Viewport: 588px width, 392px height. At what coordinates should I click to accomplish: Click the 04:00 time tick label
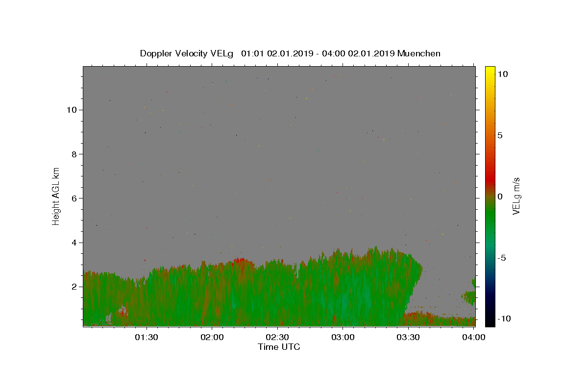coord(474,338)
